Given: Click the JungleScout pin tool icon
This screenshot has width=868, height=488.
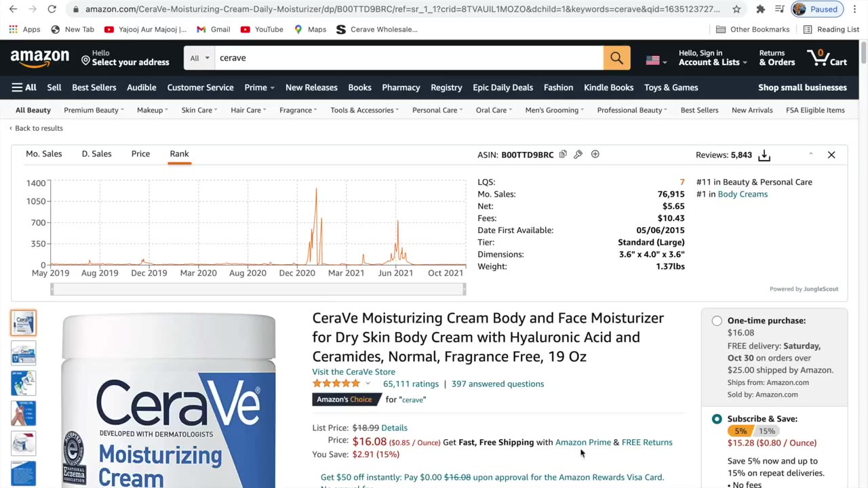Looking at the screenshot, I should pyautogui.click(x=578, y=155).
